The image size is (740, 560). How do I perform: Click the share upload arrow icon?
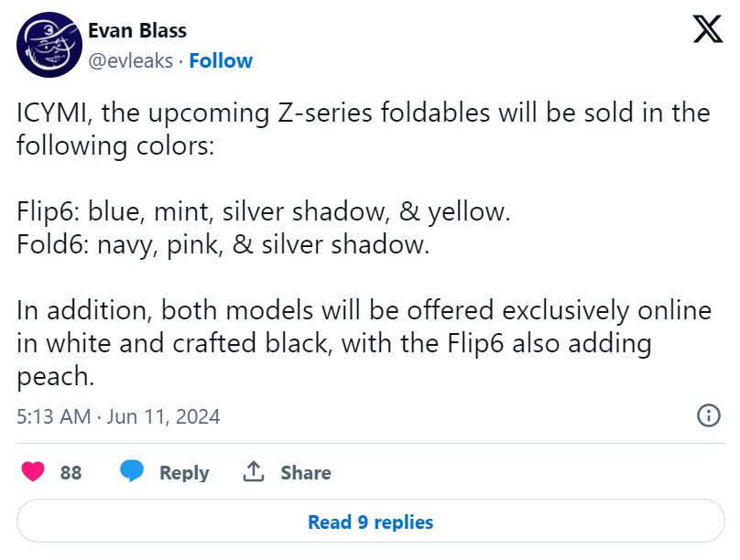pos(254,472)
